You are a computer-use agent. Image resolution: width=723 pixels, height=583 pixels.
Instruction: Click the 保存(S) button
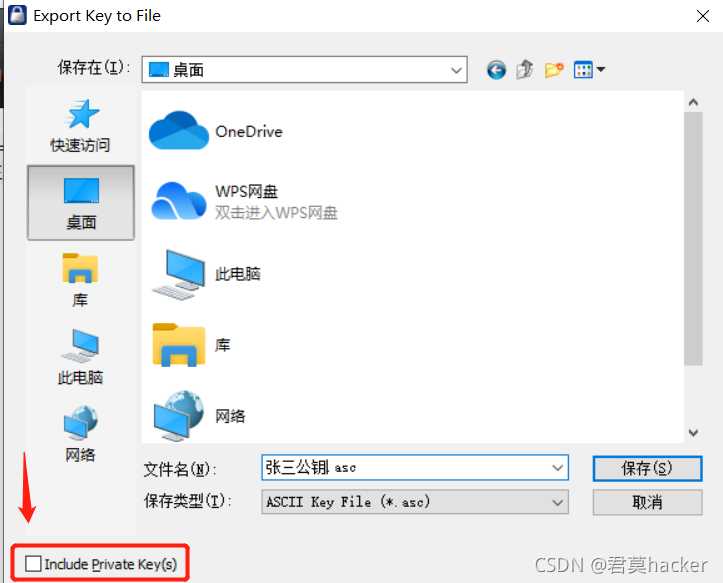[647, 469]
